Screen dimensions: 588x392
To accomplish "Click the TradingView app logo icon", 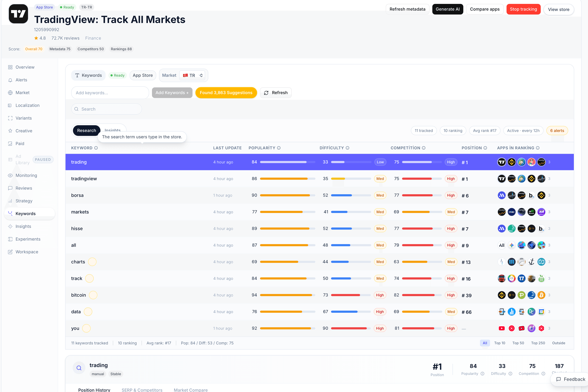I will click(x=18, y=14).
